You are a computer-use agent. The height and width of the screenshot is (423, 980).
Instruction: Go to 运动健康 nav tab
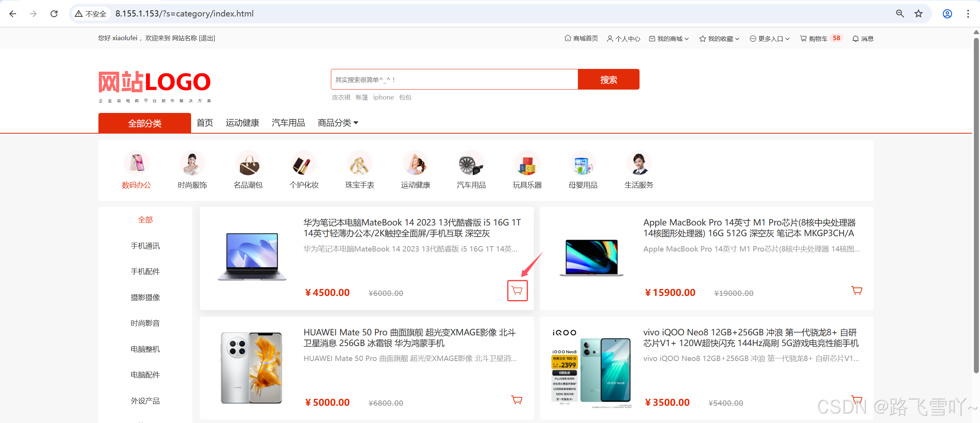pyautogui.click(x=242, y=122)
